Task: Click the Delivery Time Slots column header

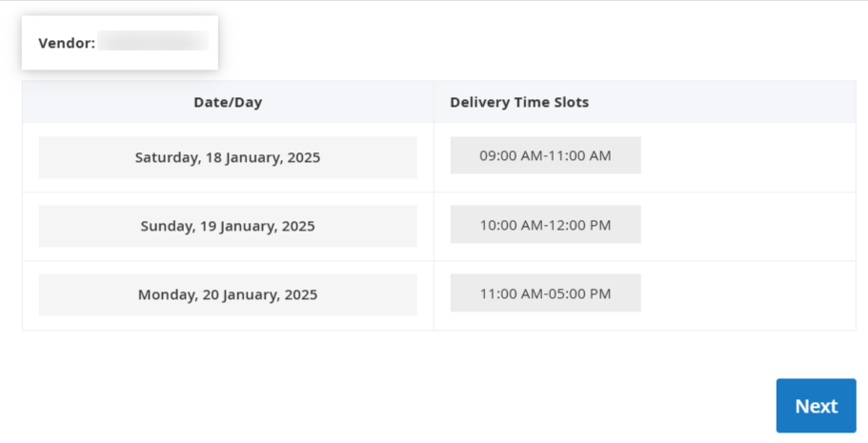Action: point(519,102)
